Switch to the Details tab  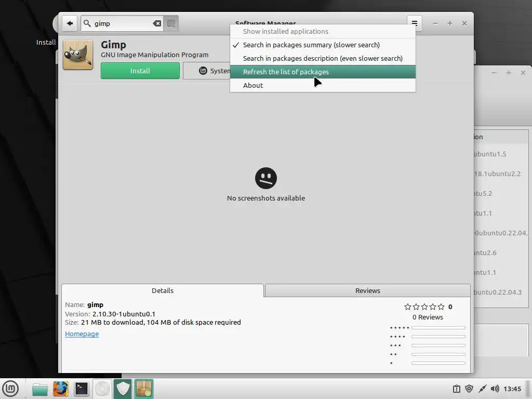pyautogui.click(x=163, y=290)
